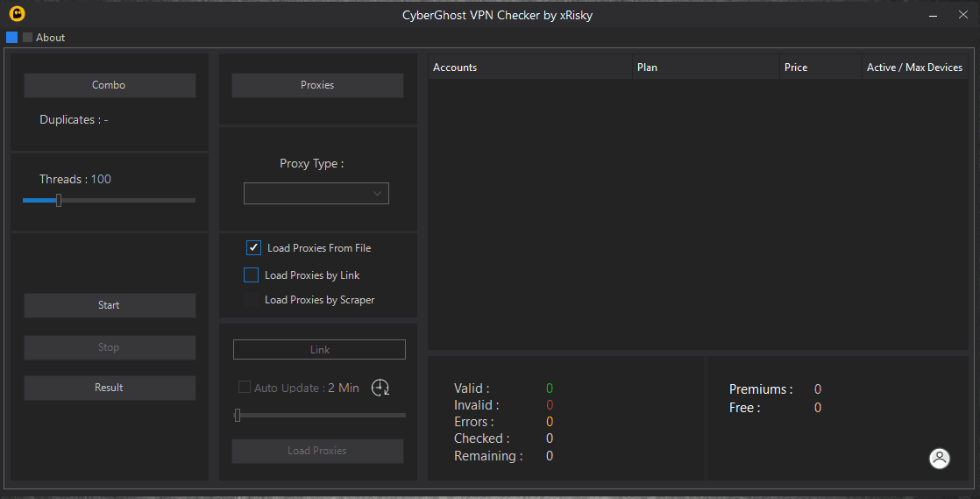Close the checker window

[962, 15]
